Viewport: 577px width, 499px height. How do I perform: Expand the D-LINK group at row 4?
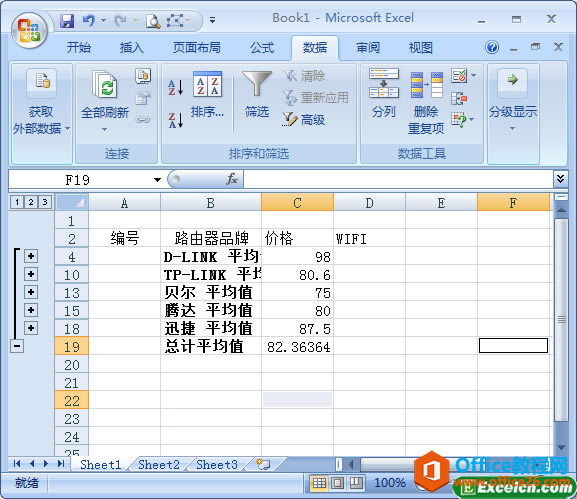point(31,256)
